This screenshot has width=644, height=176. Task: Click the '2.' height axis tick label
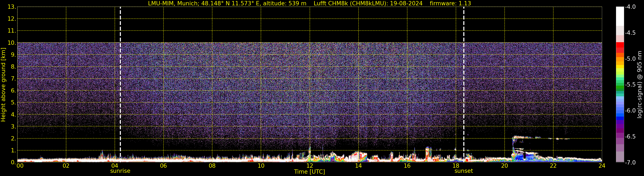pos(13,139)
